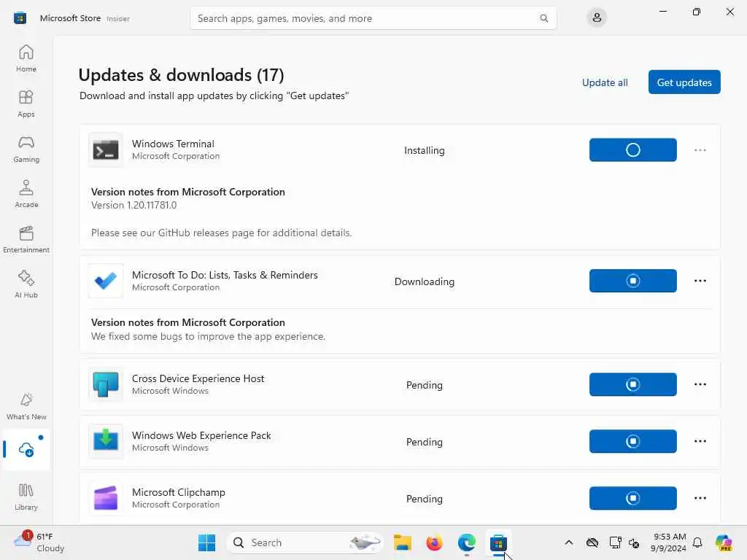Screen dimensions: 747x560
Task: Click the Microsoft Clipchamp app icon
Action: pos(106,498)
